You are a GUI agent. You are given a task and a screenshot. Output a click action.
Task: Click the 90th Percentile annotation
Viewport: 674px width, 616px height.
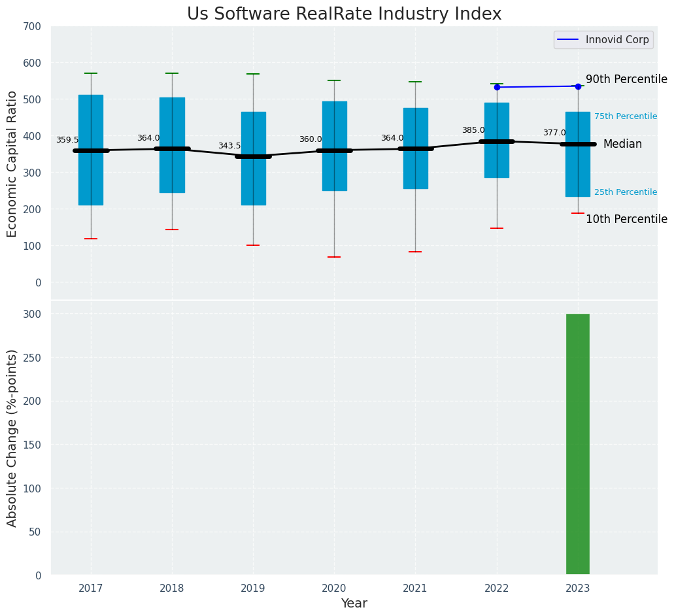pyautogui.click(x=626, y=79)
